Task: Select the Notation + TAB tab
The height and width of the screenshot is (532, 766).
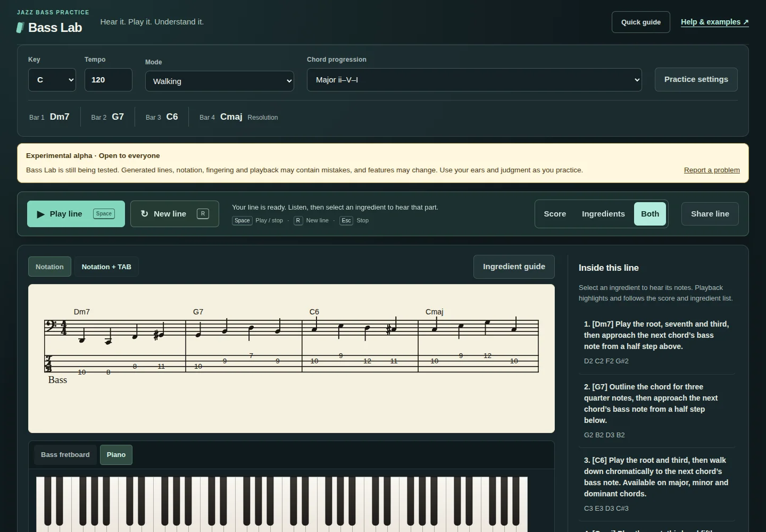Action: coord(106,267)
